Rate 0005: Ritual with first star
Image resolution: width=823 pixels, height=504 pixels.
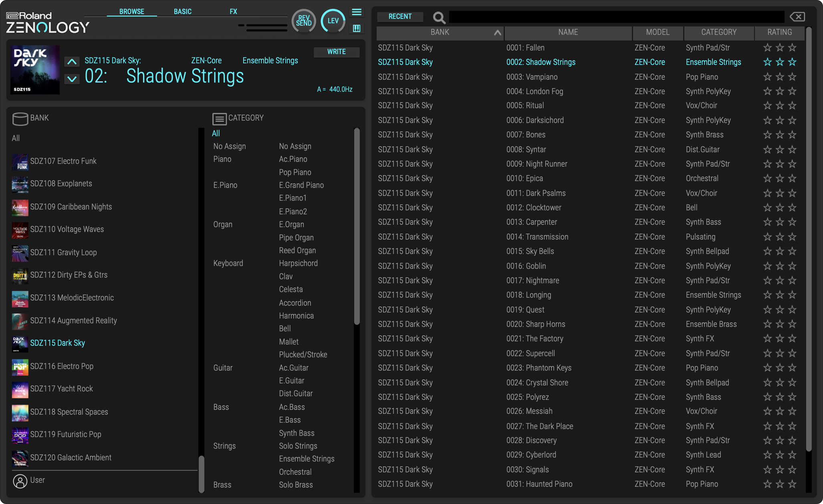pos(767,105)
